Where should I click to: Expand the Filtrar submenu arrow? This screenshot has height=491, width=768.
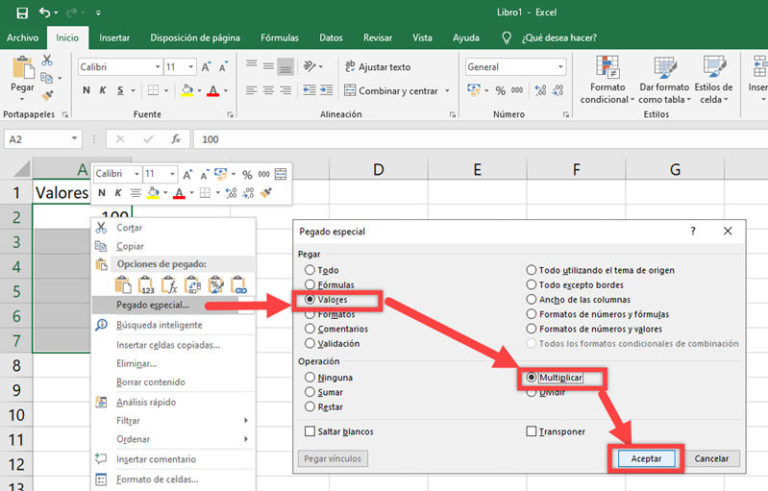tap(246, 420)
